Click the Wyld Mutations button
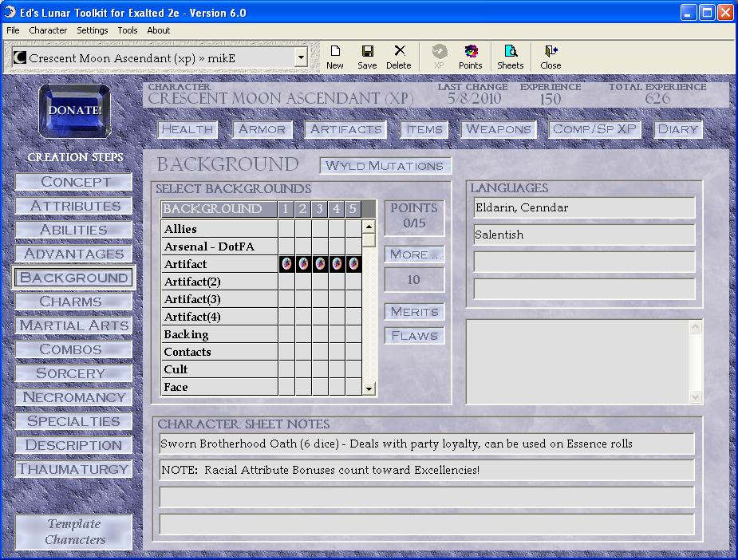 385,166
